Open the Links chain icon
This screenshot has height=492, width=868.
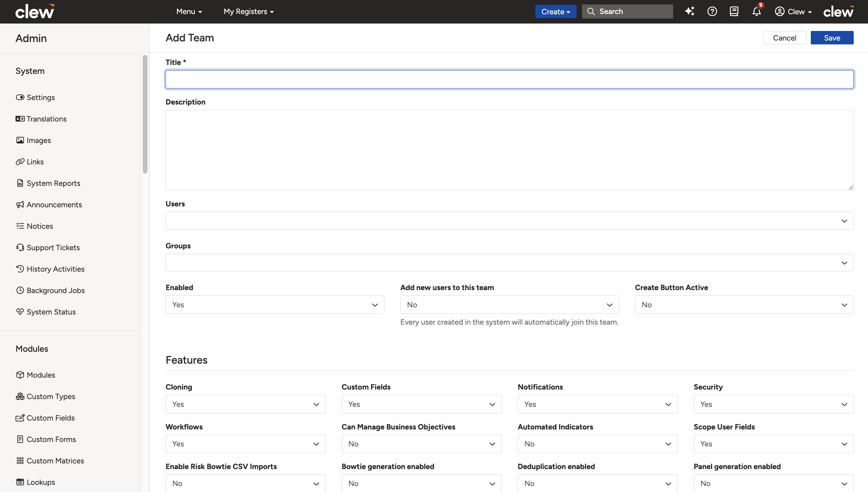(x=20, y=161)
